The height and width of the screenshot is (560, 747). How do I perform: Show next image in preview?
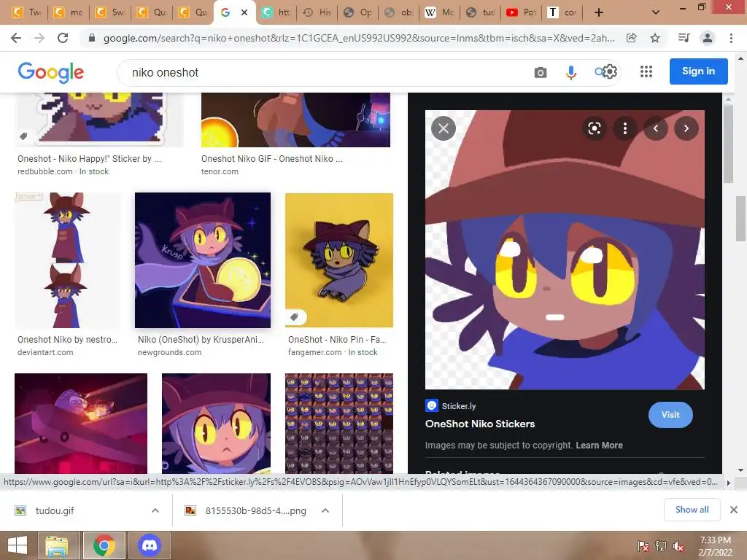(x=686, y=128)
